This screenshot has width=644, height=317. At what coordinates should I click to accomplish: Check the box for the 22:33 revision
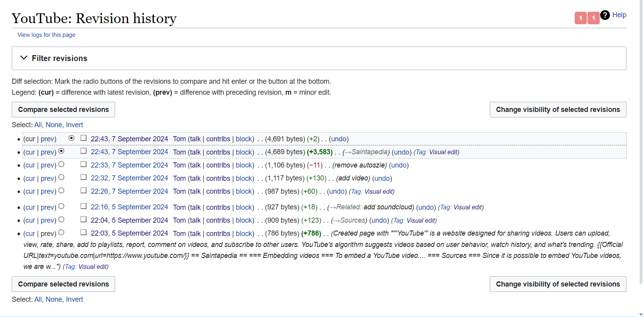83,164
